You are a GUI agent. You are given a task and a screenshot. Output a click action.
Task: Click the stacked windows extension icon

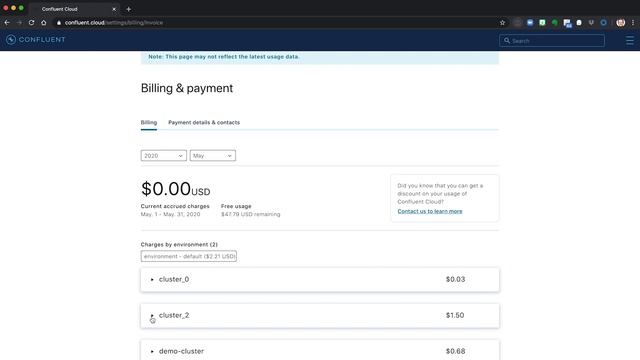tap(567, 23)
